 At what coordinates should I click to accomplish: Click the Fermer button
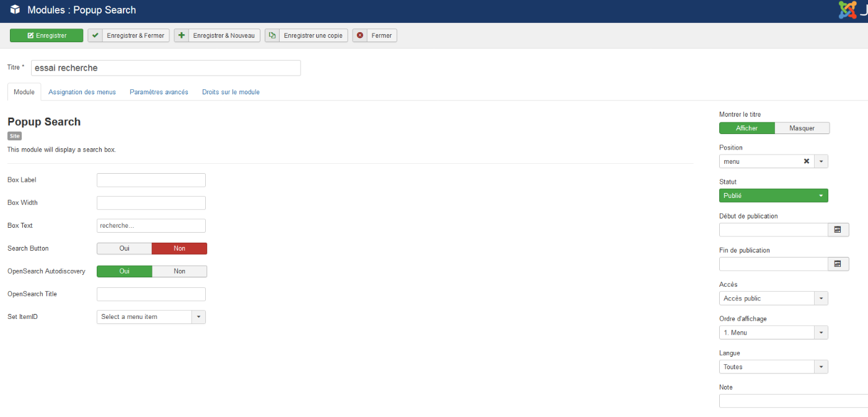(374, 35)
